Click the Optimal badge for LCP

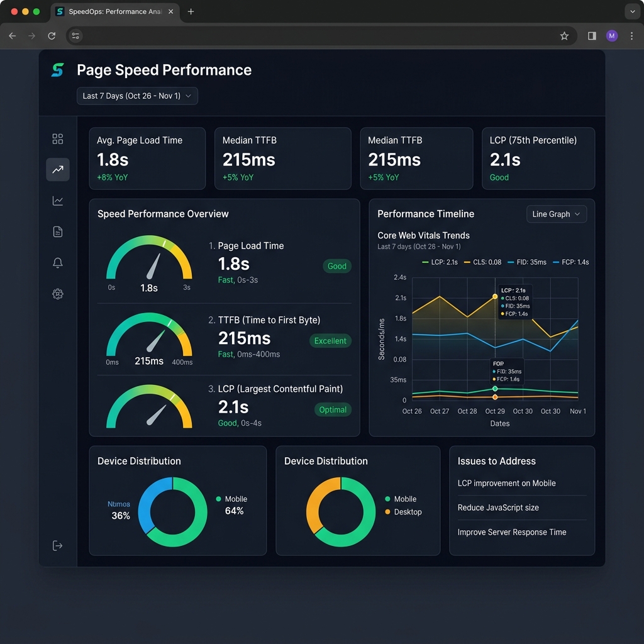point(333,409)
